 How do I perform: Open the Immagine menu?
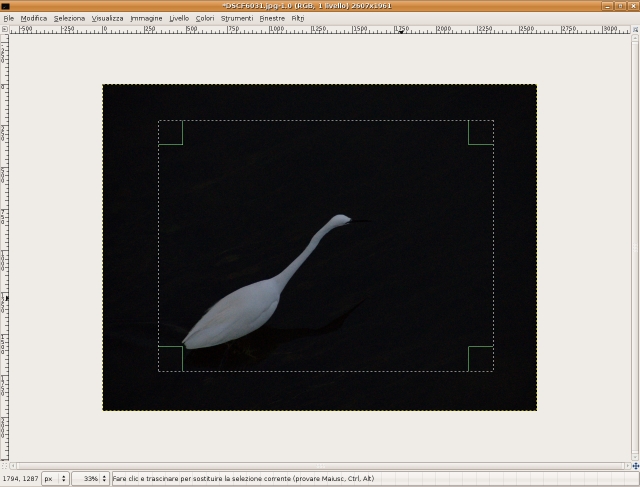tap(146, 18)
